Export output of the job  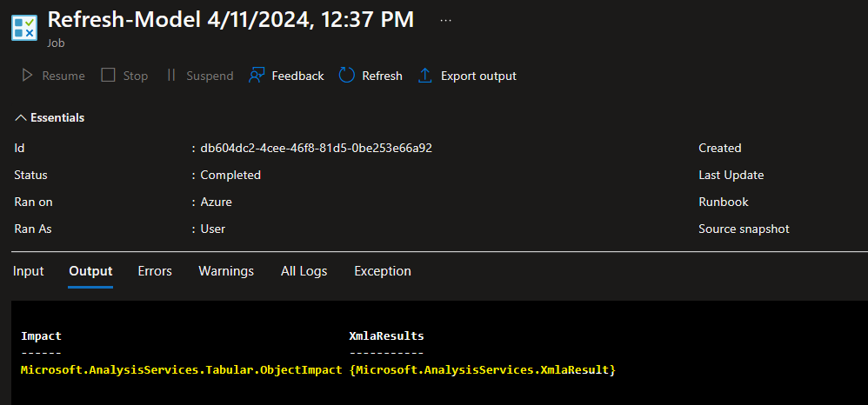(479, 76)
